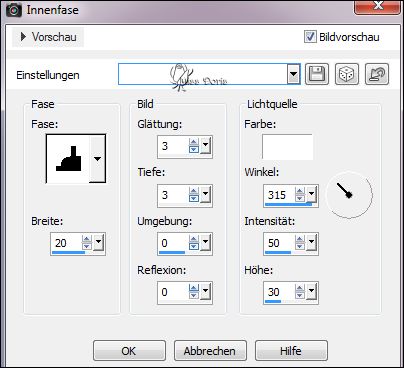Image resolution: width=404 pixels, height=368 pixels.
Task: Click the Winkel angle dial
Action: (x=349, y=195)
